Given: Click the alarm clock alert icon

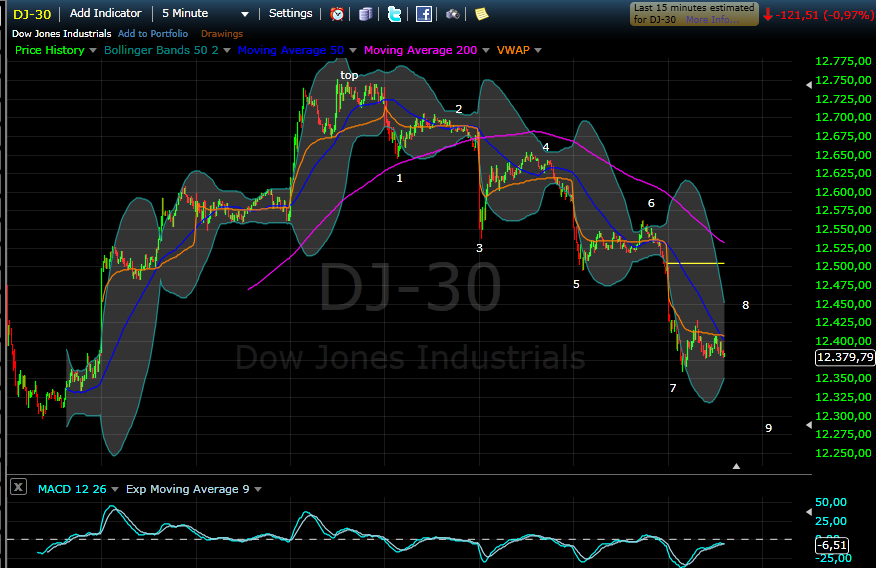Looking at the screenshot, I should click(x=337, y=14).
